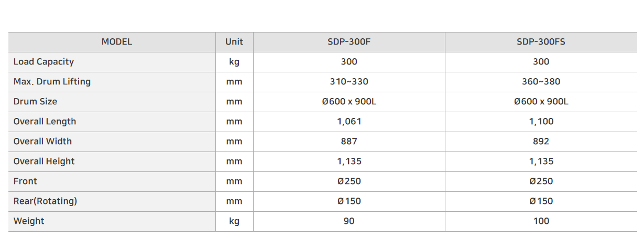Click the 90 weight value
644x238 pixels.
(x=349, y=221)
